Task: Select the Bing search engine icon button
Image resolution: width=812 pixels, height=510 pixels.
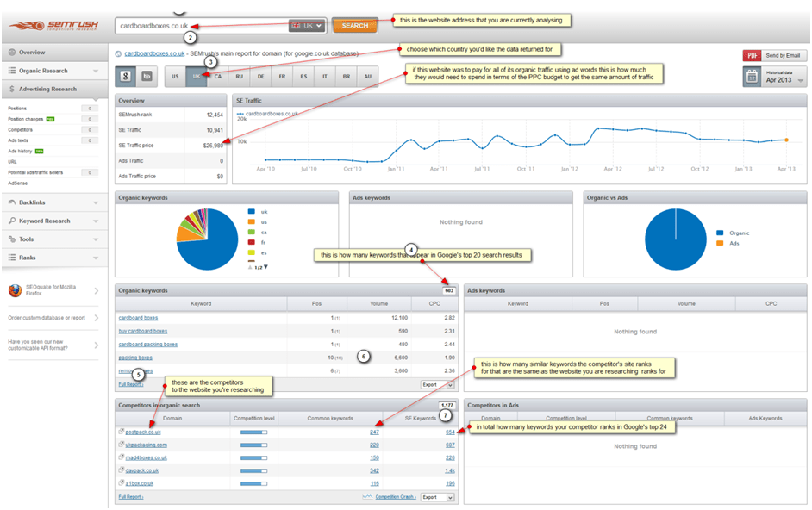Action: coord(147,76)
